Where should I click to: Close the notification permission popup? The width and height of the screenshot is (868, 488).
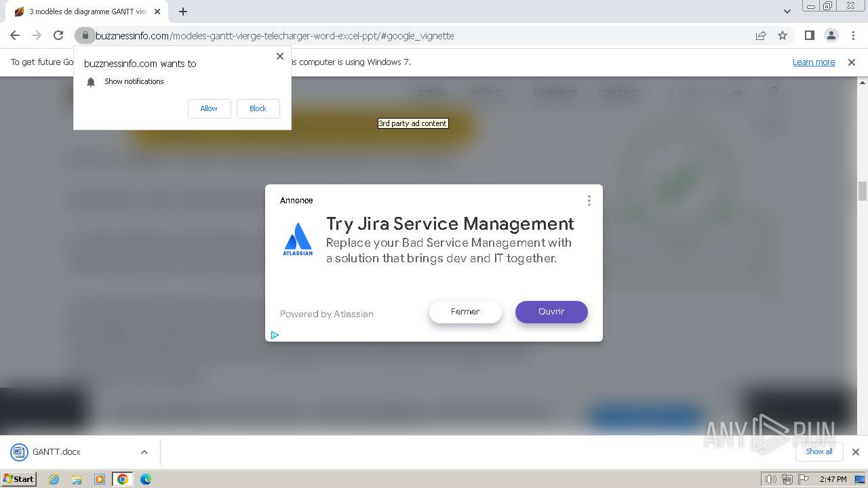pyautogui.click(x=280, y=56)
